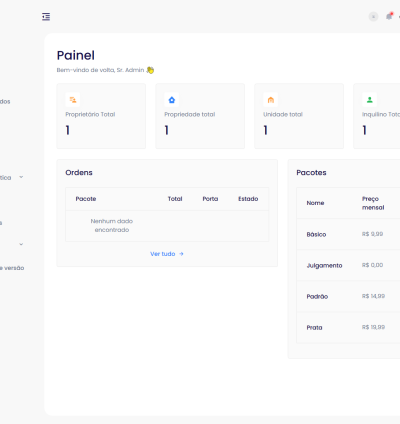
Task: Select the Básico package row
Action: pyautogui.click(x=348, y=234)
